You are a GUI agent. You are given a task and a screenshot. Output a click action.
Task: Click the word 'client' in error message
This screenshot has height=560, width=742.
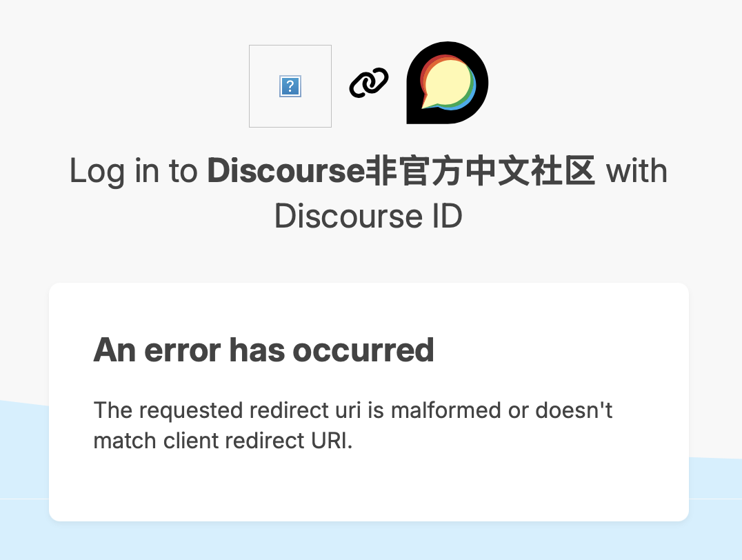click(191, 441)
